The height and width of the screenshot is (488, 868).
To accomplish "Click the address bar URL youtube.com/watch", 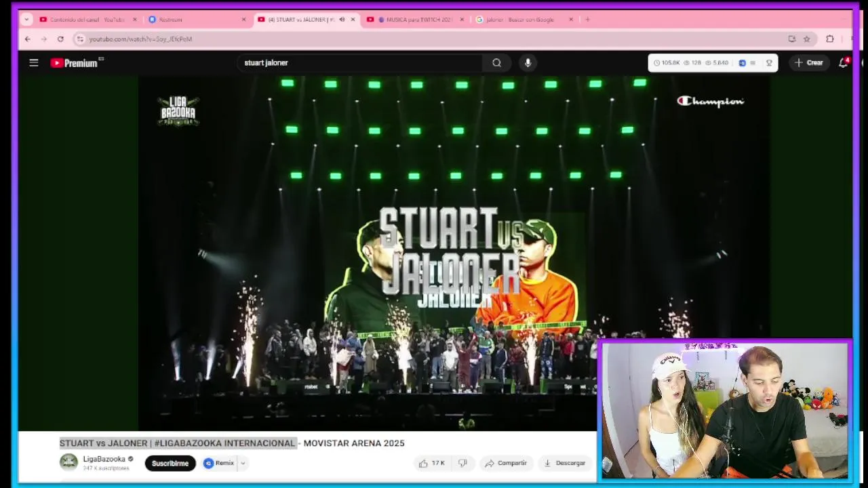I will [x=140, y=39].
